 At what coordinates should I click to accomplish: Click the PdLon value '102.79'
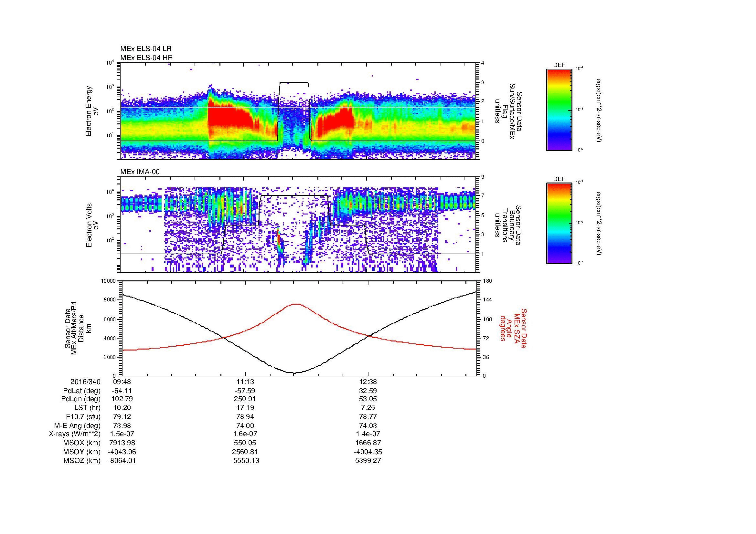pyautogui.click(x=122, y=399)
